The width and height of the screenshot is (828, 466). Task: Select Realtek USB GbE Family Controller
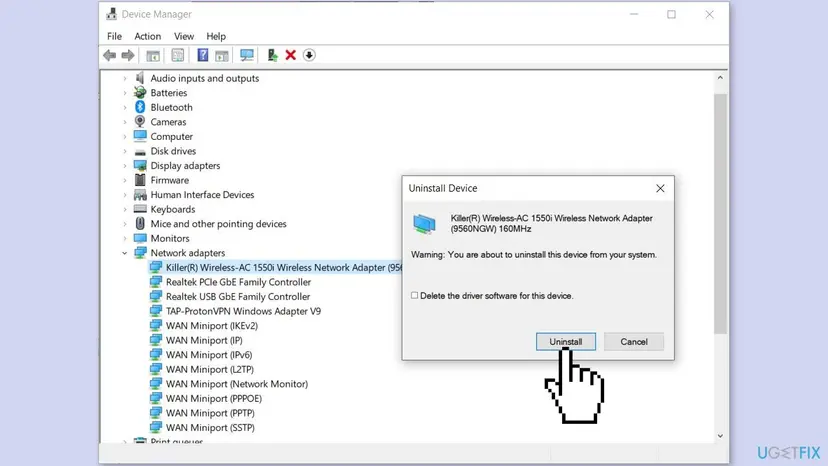point(238,296)
